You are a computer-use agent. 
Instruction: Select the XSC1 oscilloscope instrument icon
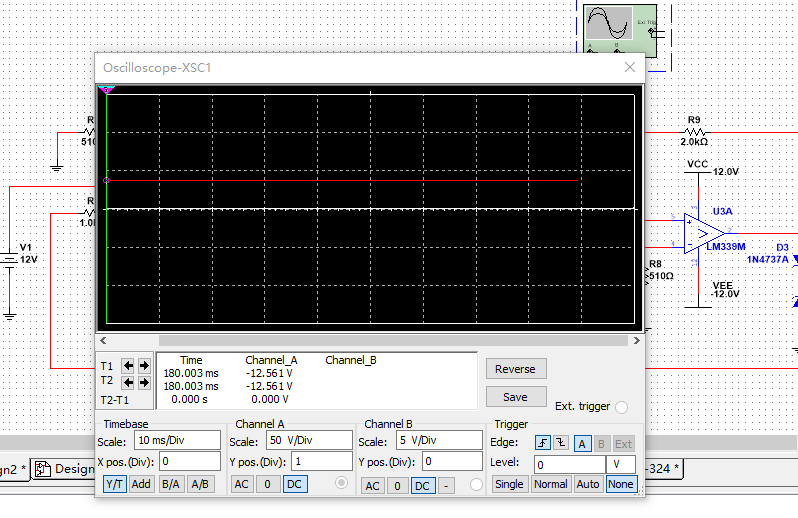pyautogui.click(x=619, y=31)
